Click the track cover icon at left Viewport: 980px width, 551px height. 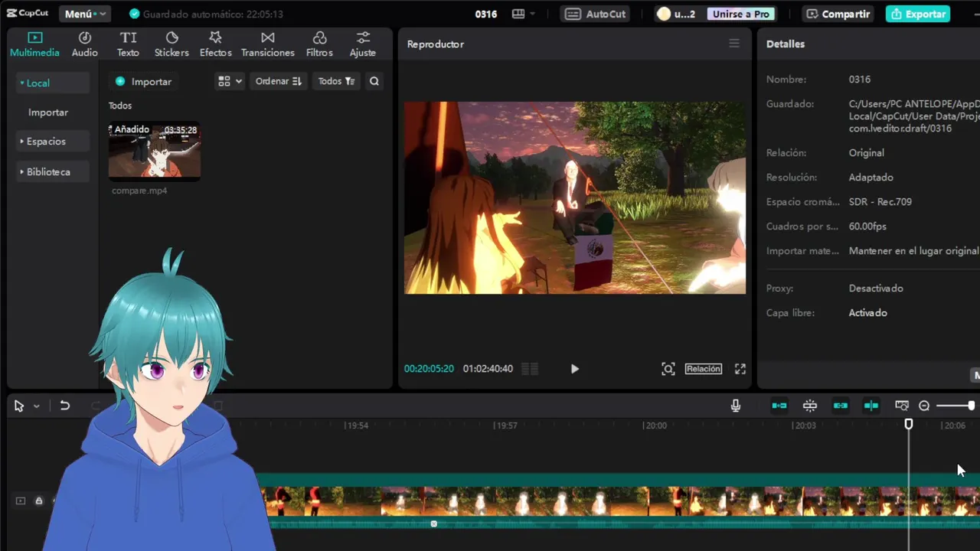(21, 500)
